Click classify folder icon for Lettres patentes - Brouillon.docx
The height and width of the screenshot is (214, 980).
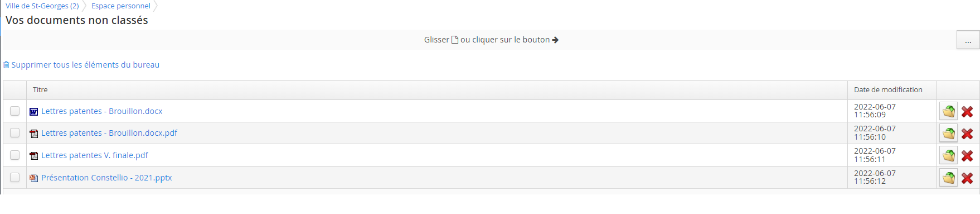click(x=948, y=111)
